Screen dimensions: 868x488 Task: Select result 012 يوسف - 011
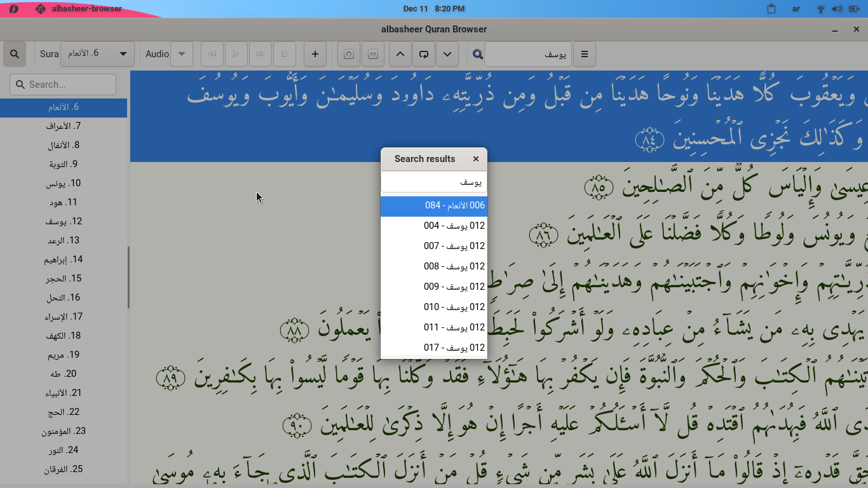434,327
